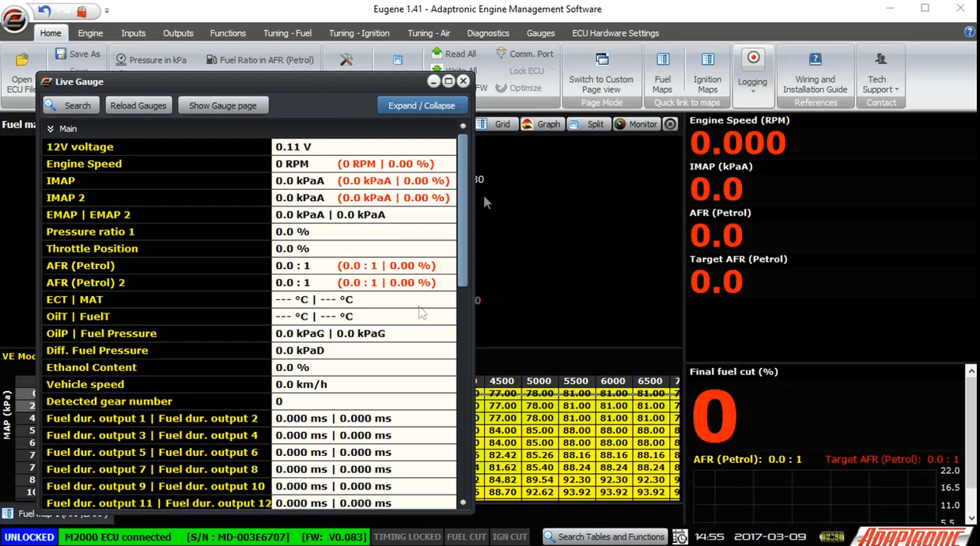The height and width of the screenshot is (546, 980).
Task: Close the Live Gauge window
Action: tap(464, 81)
